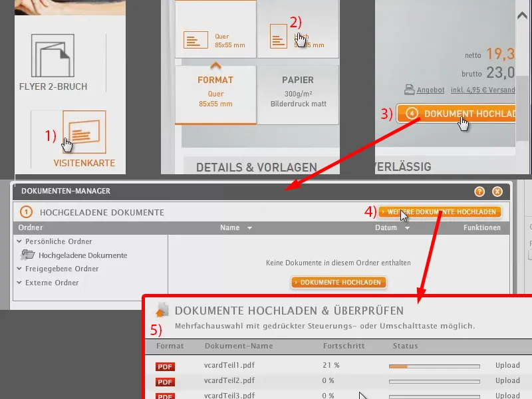Choose the Visitenkarte product icon
Image resolution: width=532 pixels, height=399 pixels.
click(84, 132)
